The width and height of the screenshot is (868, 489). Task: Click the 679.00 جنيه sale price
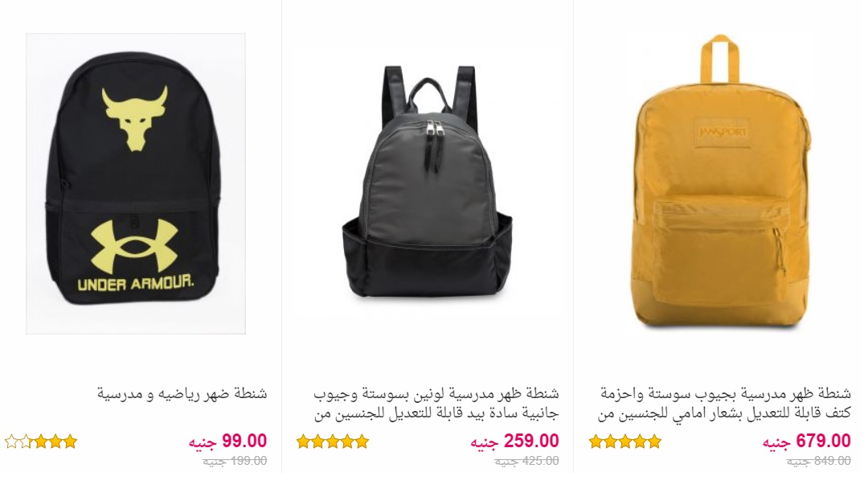(807, 442)
